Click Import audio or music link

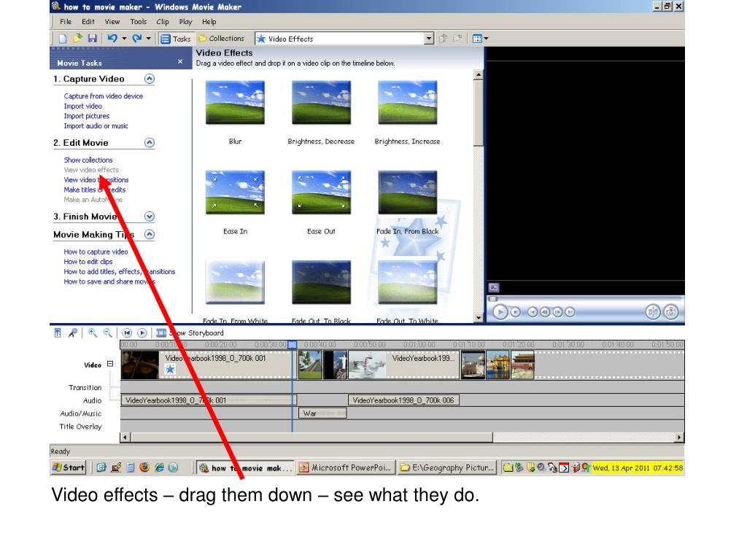[x=96, y=126]
